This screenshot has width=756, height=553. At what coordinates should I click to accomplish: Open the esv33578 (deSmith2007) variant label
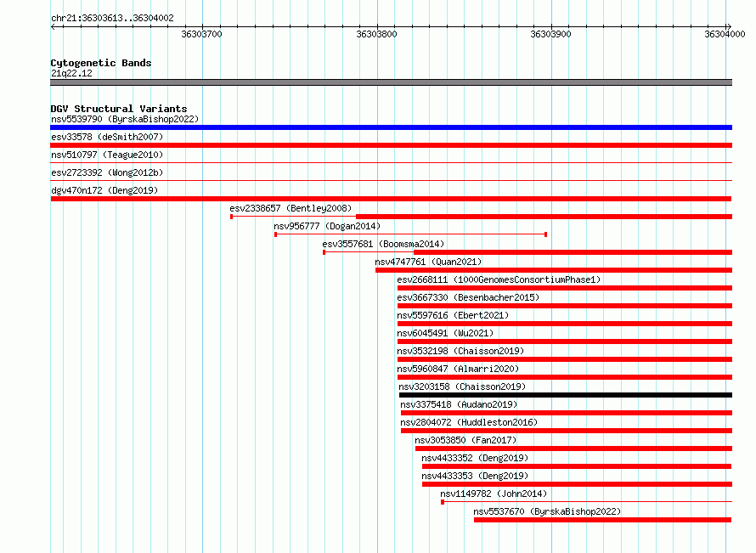pos(107,137)
